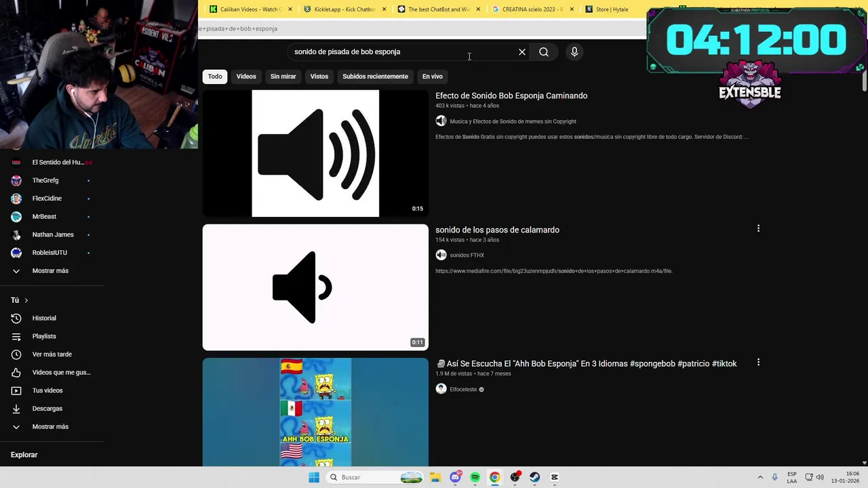868x488 pixels.
Task: Open Ver más tarde list
Action: [x=52, y=354]
